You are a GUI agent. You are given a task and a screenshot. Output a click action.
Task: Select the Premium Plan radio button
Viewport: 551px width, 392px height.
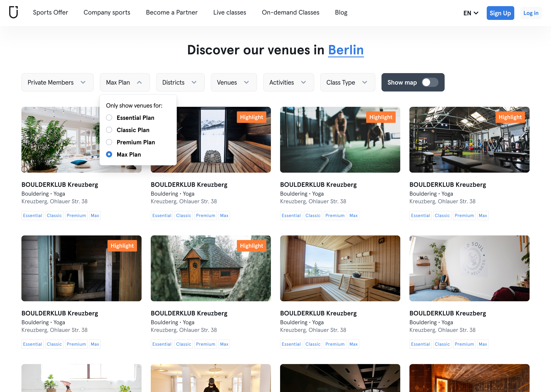point(109,142)
